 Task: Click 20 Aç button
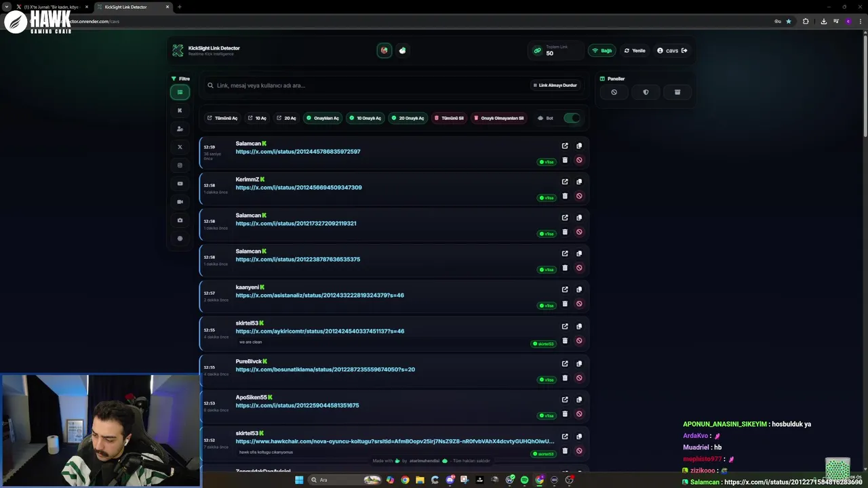tap(286, 118)
